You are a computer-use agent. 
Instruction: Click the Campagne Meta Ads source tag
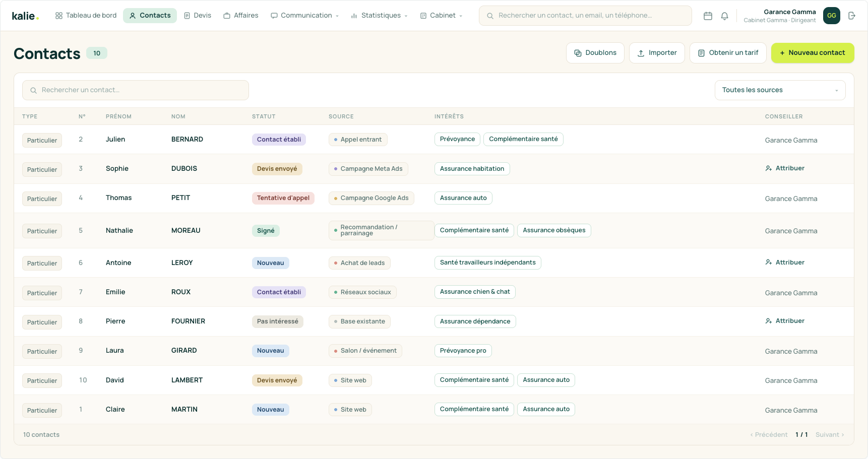pyautogui.click(x=368, y=169)
